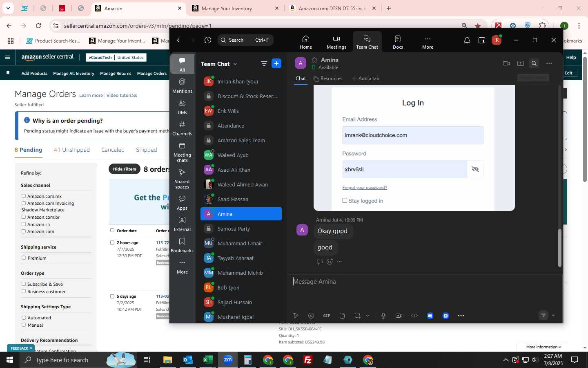Select the Premium shipping service radio
The image size is (588, 368).
point(24,258)
